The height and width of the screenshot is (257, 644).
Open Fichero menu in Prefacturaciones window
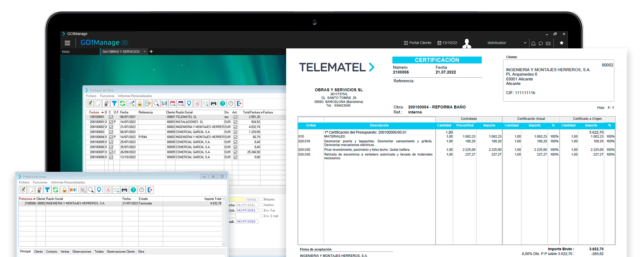[24, 182]
